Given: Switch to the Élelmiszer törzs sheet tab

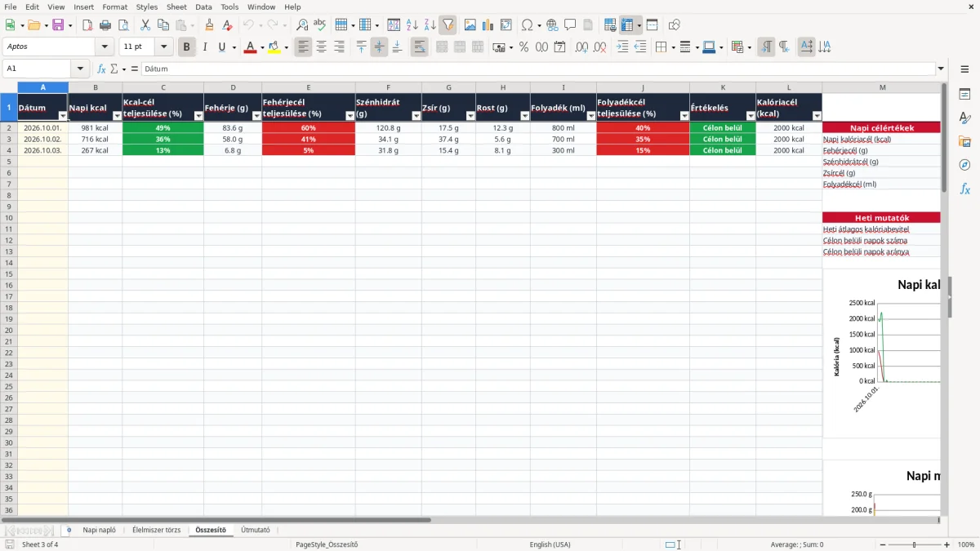Looking at the screenshot, I should (157, 530).
